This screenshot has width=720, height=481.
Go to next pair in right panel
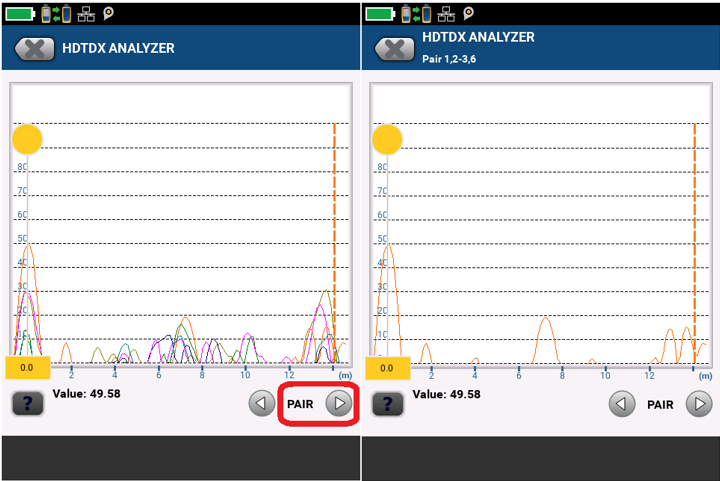pos(700,404)
